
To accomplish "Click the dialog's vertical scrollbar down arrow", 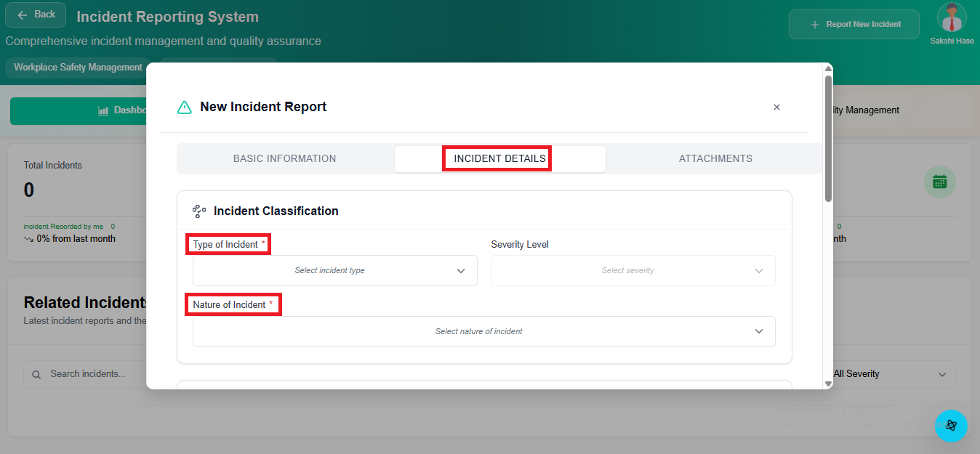I will tap(828, 384).
